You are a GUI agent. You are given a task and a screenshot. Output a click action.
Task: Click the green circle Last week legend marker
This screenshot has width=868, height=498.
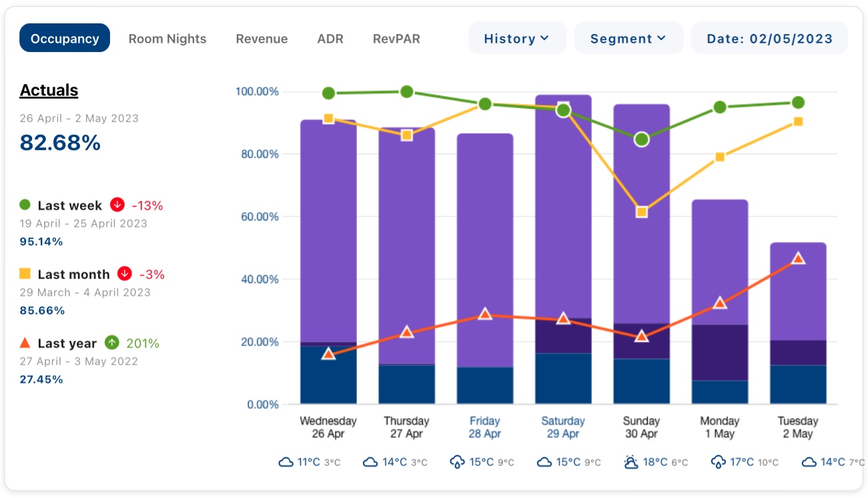(25, 205)
